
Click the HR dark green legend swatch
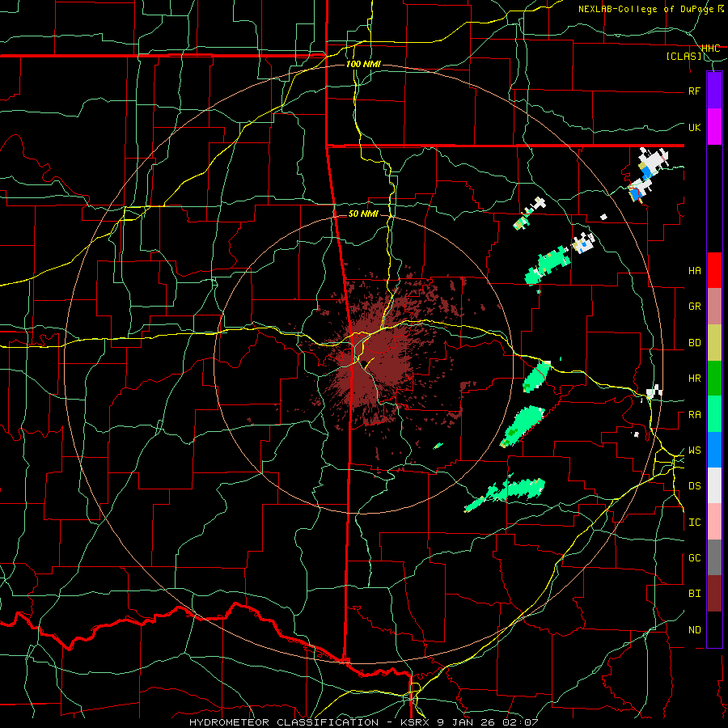(x=714, y=378)
